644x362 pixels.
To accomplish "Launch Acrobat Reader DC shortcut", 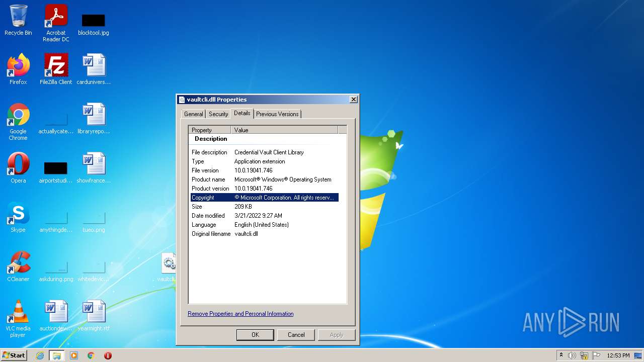I will pyautogui.click(x=56, y=23).
